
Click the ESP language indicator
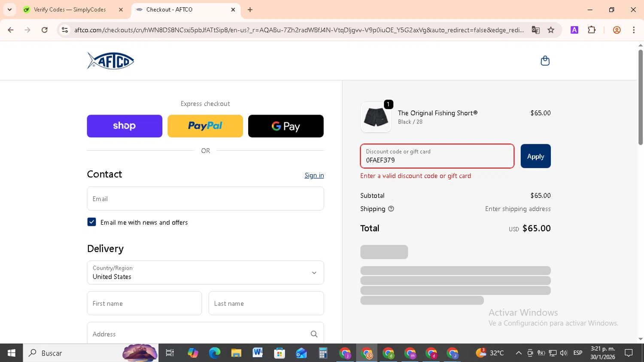pos(578,353)
